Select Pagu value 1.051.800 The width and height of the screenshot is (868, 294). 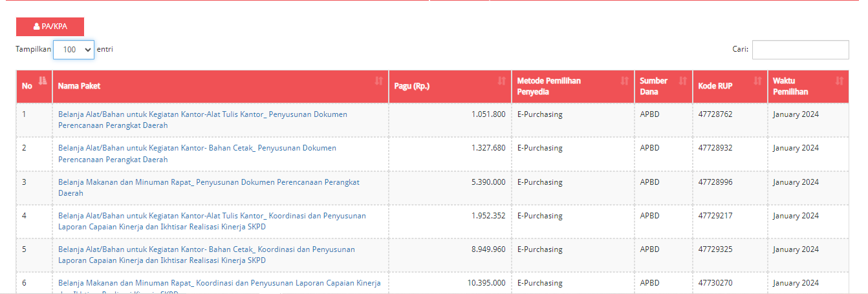(x=488, y=114)
